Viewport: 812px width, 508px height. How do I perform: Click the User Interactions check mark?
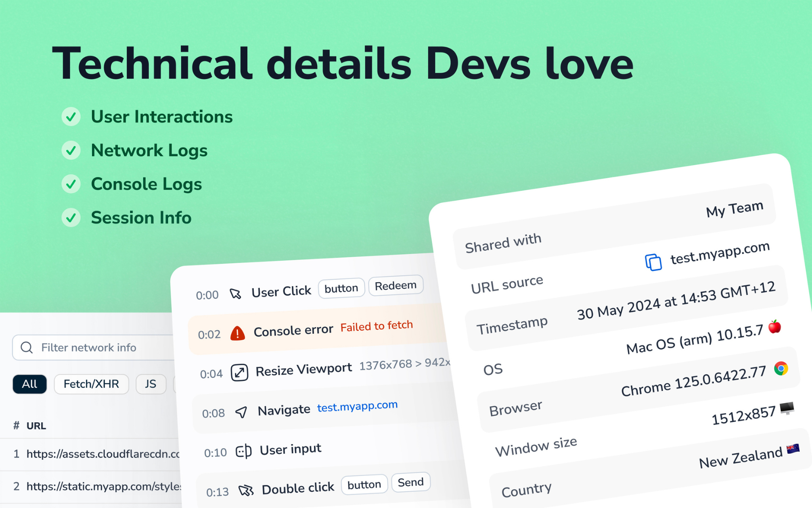click(71, 117)
